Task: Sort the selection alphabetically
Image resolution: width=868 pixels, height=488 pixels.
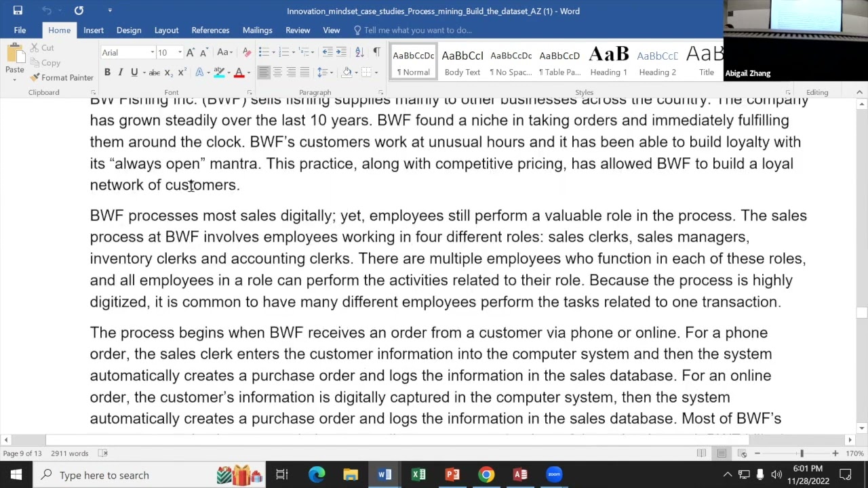Action: tap(359, 52)
